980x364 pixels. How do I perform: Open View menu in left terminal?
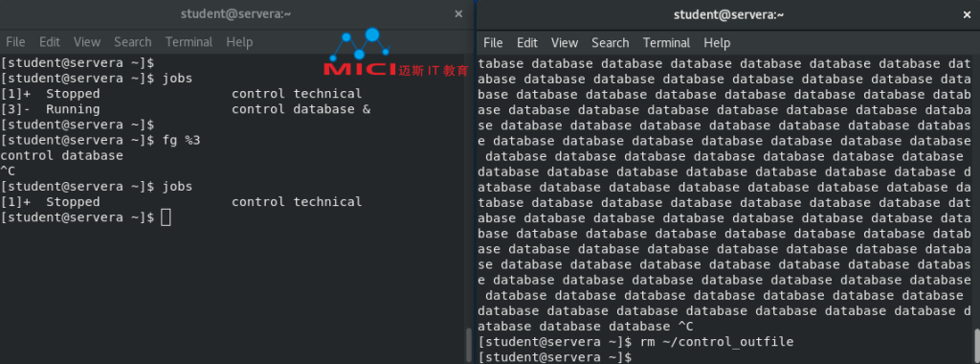click(87, 42)
